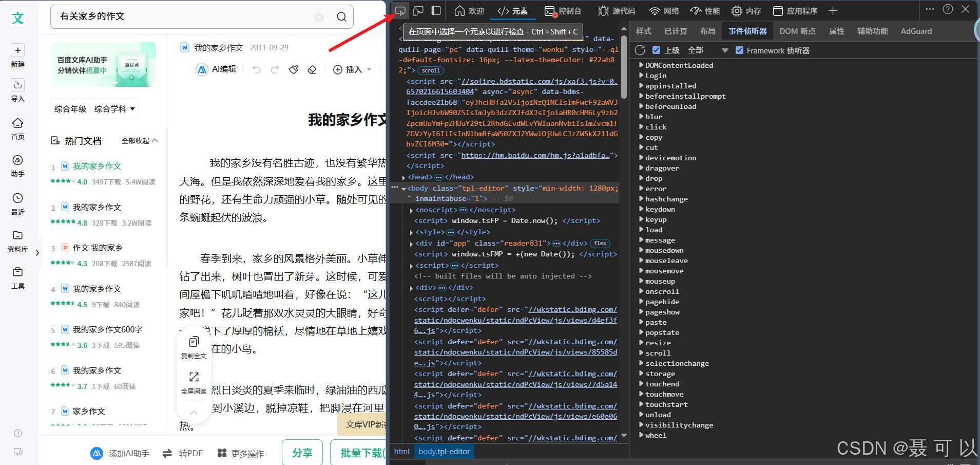The image size is (980, 465).
Task: Switch to the 网络 tab
Action: tap(664, 11)
